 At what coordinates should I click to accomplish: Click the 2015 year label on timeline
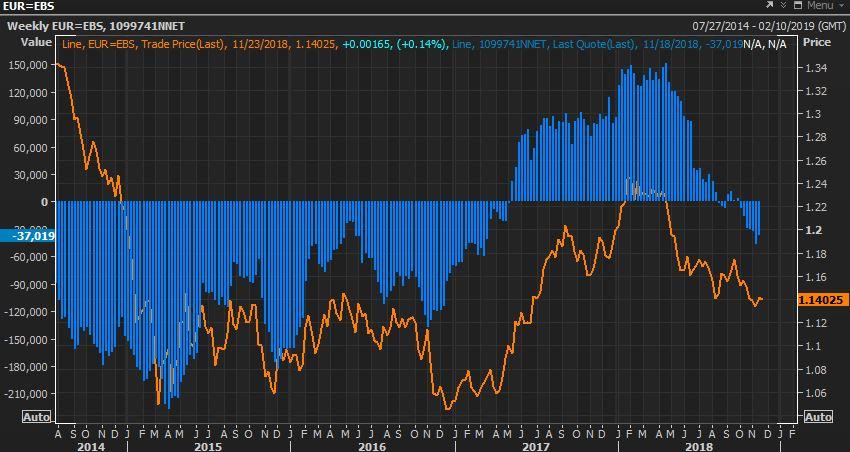tap(207, 445)
